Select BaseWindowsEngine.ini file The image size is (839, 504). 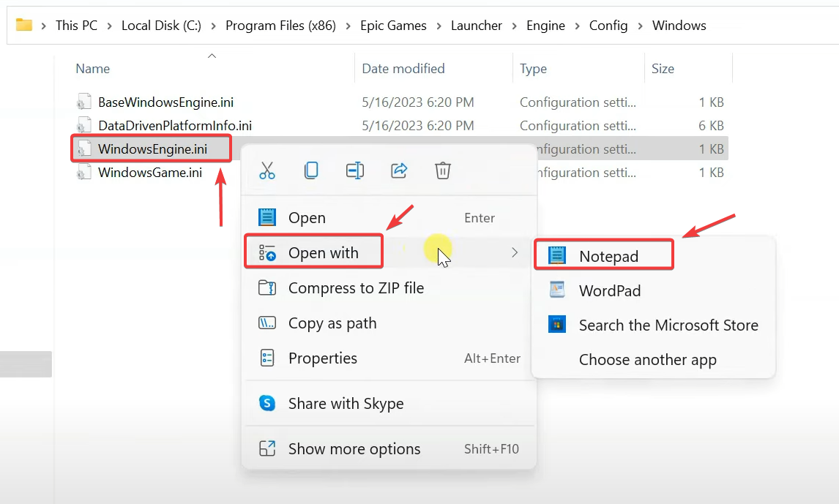pyautogui.click(x=166, y=102)
